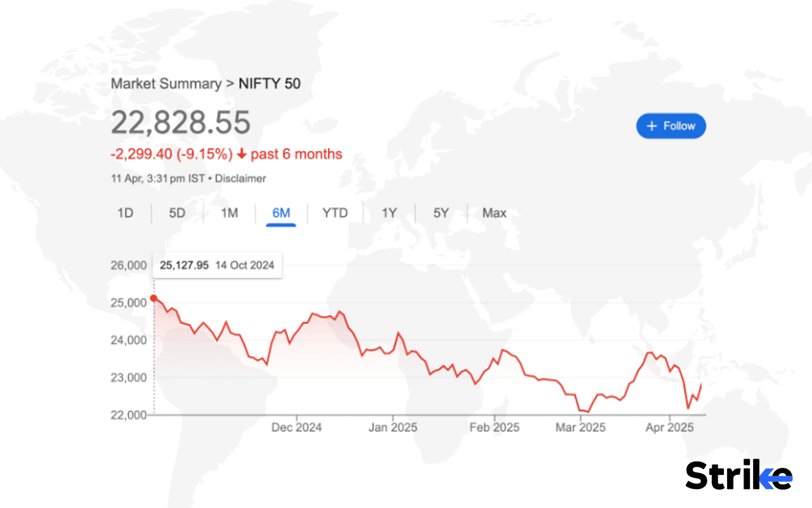This screenshot has width=812, height=508.
Task: Switch to the Max time range
Action: point(494,213)
